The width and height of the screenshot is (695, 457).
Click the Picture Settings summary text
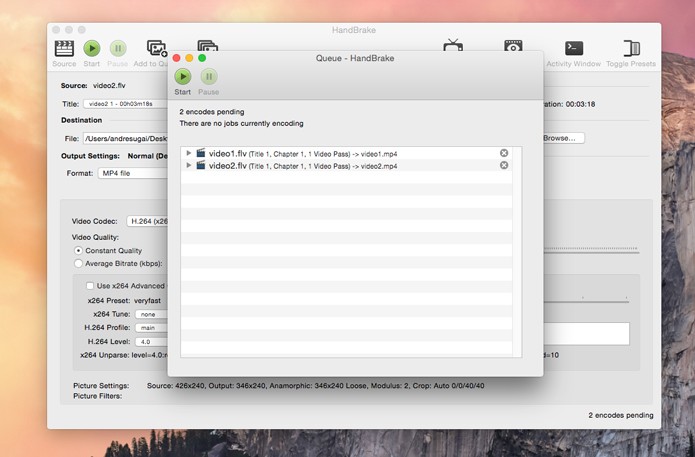coord(316,386)
